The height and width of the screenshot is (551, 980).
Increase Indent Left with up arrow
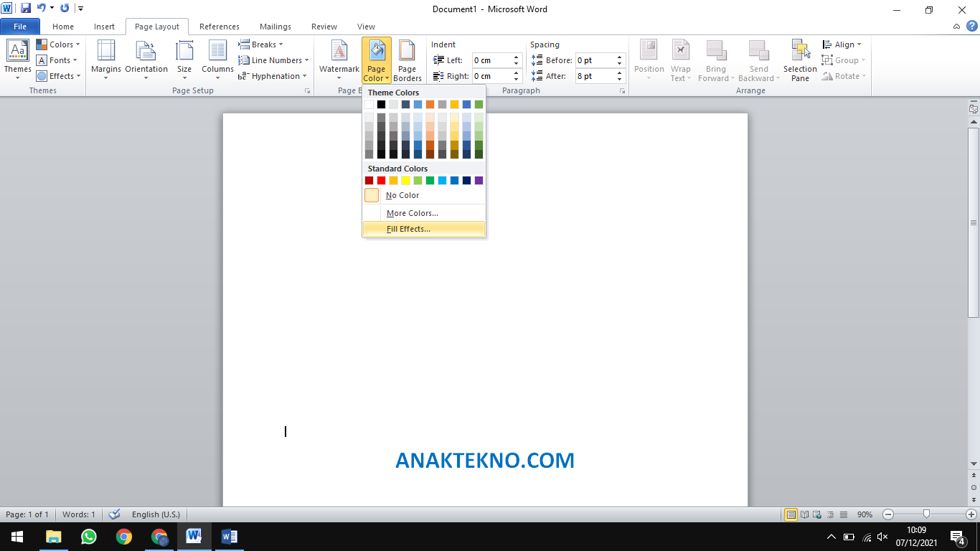517,57
